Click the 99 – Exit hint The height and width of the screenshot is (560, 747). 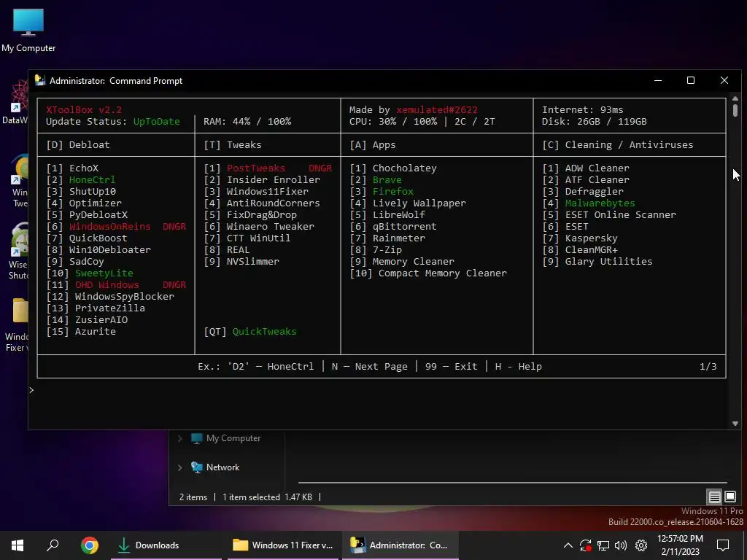click(451, 367)
